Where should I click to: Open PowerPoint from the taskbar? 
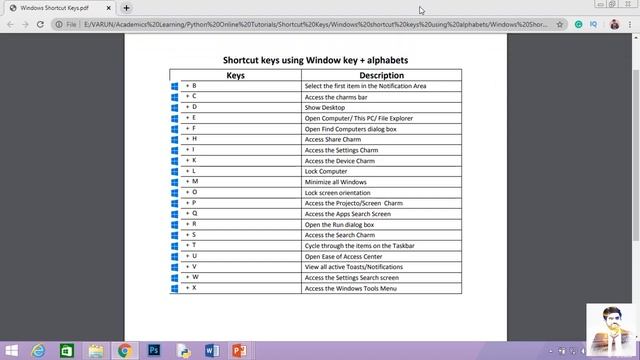240,351
